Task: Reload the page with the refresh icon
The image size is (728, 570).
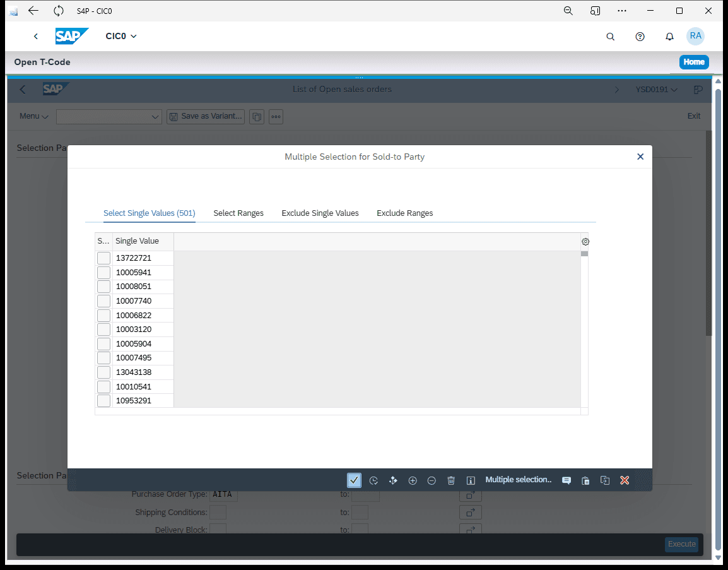Action: click(x=59, y=11)
